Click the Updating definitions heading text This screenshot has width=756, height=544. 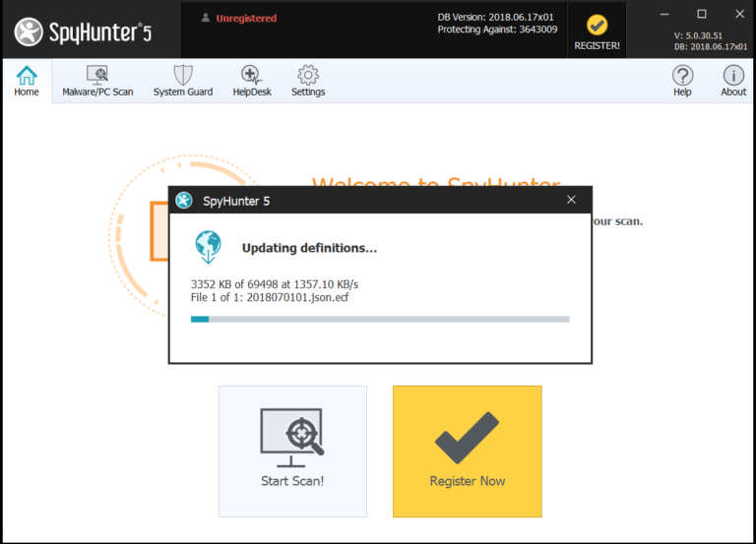309,248
